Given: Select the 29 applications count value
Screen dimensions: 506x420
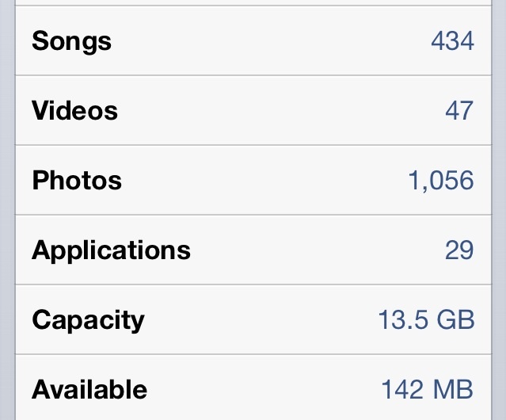Looking at the screenshot, I should tap(459, 250).
